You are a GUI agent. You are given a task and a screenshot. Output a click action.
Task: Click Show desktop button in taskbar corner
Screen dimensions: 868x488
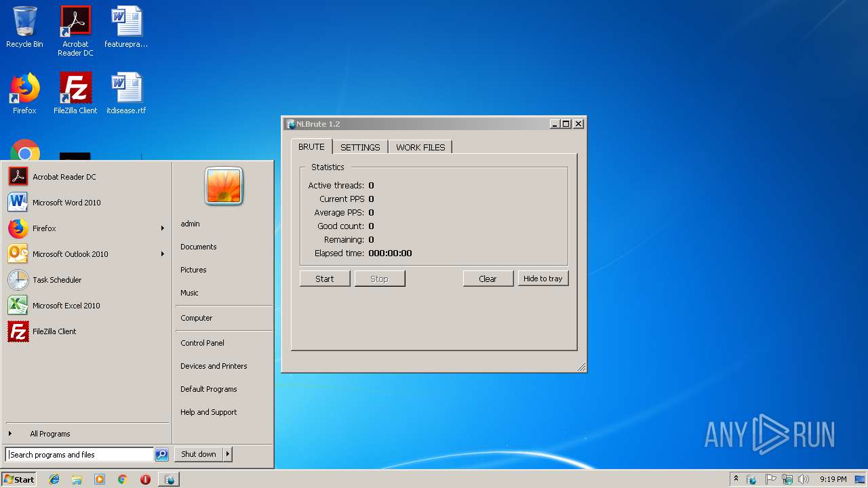point(861,479)
